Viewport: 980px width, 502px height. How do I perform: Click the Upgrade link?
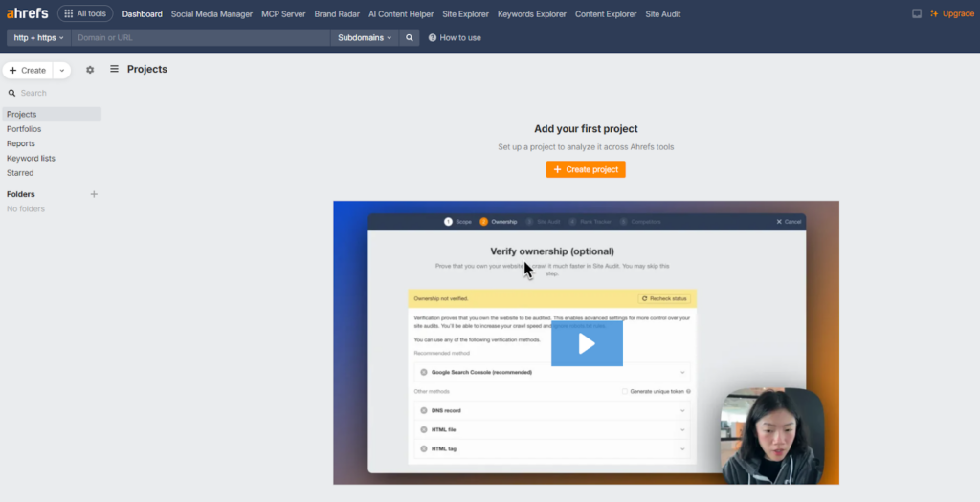(x=958, y=14)
